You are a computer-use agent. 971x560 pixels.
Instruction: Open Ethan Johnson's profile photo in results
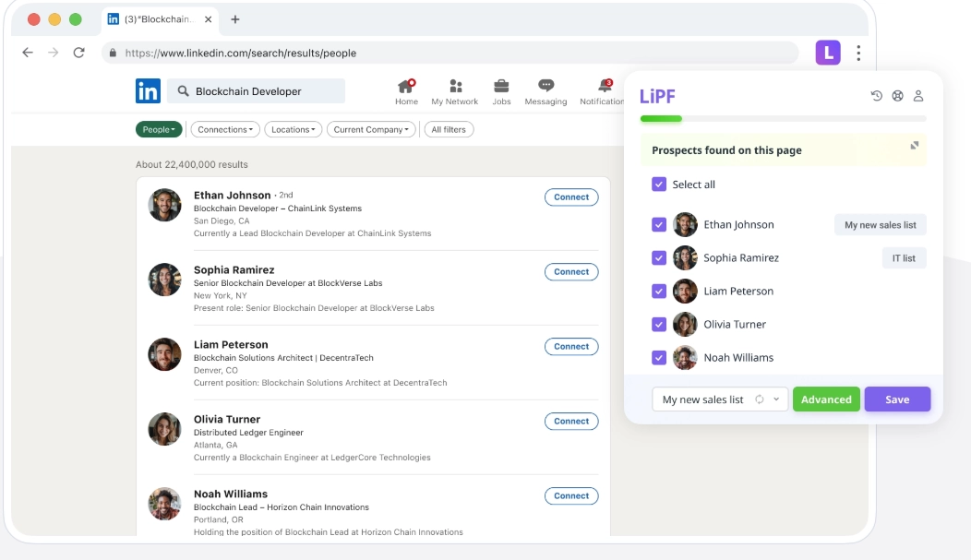tap(164, 205)
